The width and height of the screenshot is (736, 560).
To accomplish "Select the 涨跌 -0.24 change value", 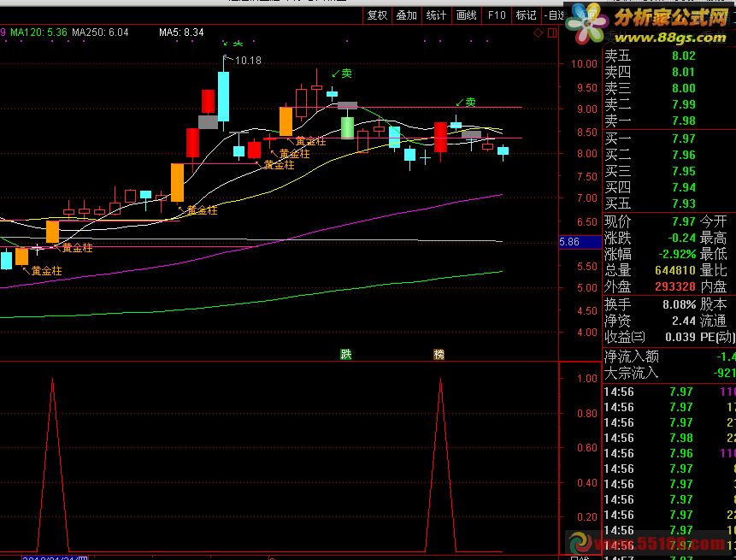I will [x=681, y=238].
